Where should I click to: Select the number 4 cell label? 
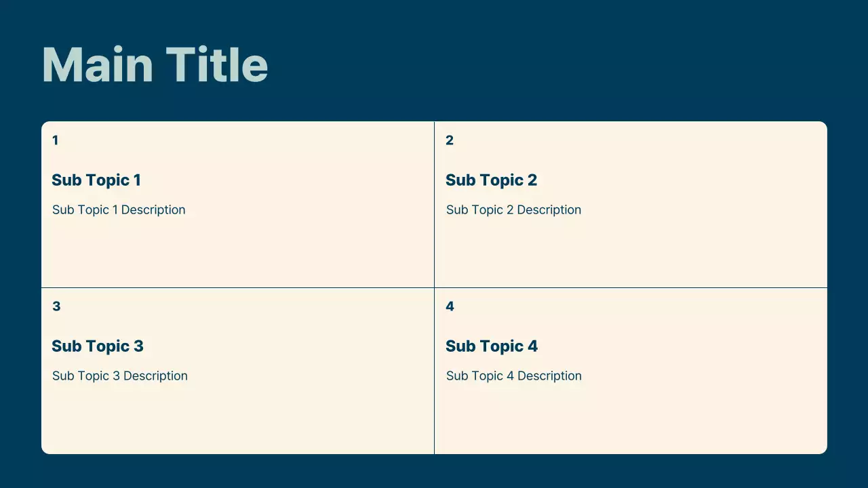pos(450,306)
